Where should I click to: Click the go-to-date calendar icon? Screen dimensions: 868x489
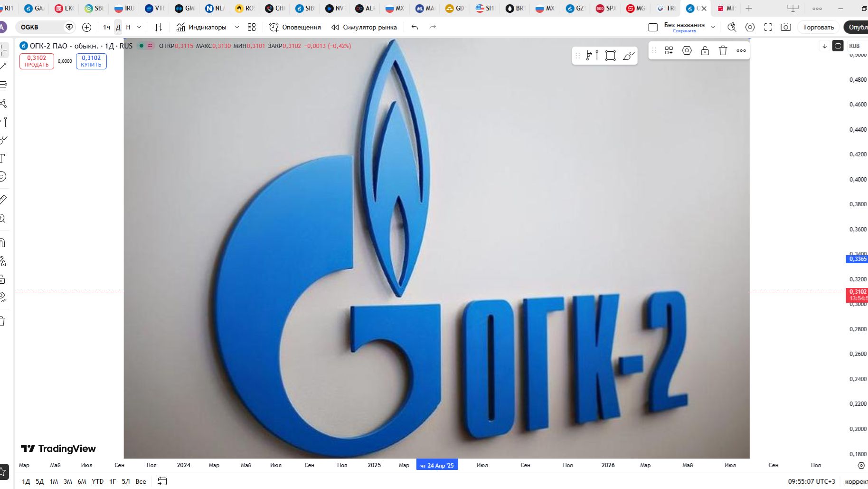point(162,481)
